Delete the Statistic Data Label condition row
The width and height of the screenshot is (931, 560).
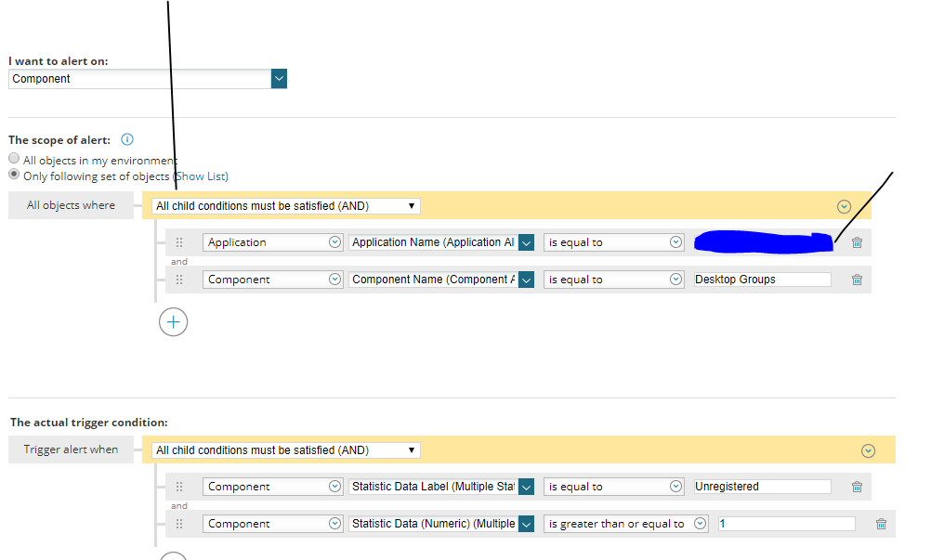(857, 487)
